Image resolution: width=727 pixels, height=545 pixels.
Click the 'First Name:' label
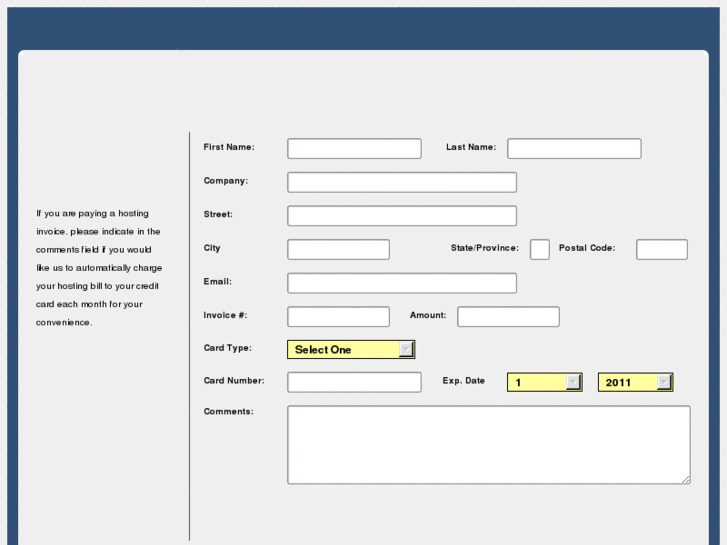click(229, 147)
